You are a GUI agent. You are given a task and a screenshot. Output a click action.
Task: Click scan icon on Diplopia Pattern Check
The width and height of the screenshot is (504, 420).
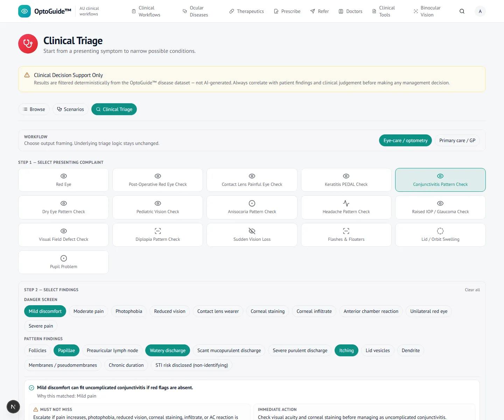[x=158, y=231]
